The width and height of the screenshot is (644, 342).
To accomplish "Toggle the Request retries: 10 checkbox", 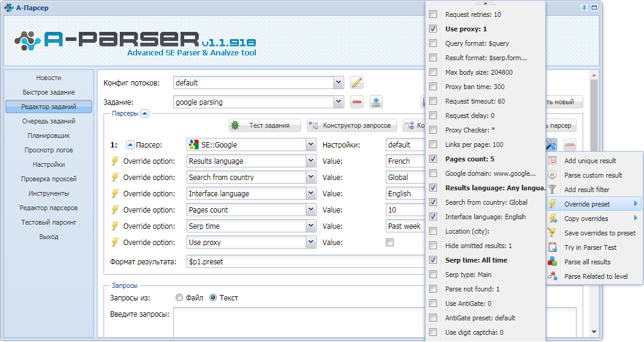I will [x=433, y=14].
